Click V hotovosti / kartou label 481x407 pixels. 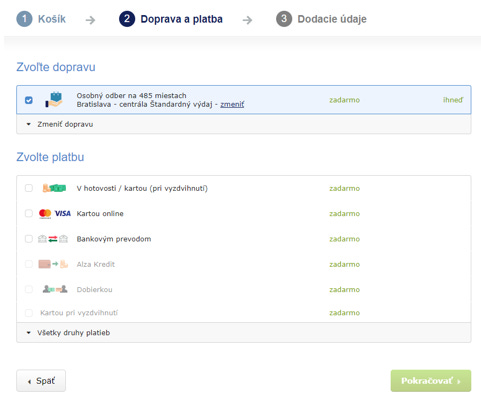142,188
